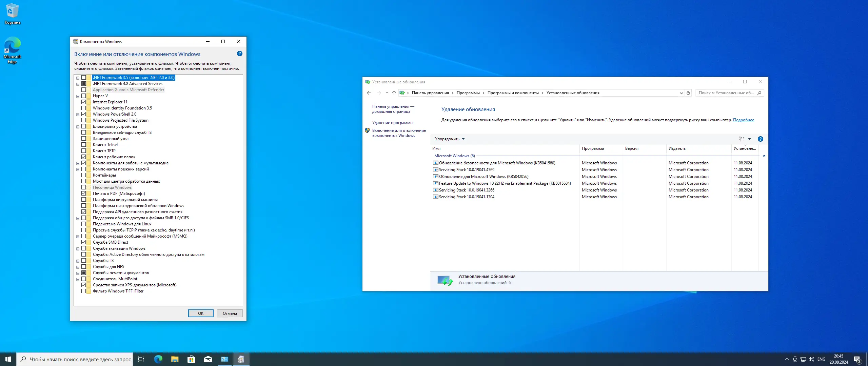This screenshot has height=366, width=868.
Task: Enable Telnet client checkbox
Action: pos(84,145)
